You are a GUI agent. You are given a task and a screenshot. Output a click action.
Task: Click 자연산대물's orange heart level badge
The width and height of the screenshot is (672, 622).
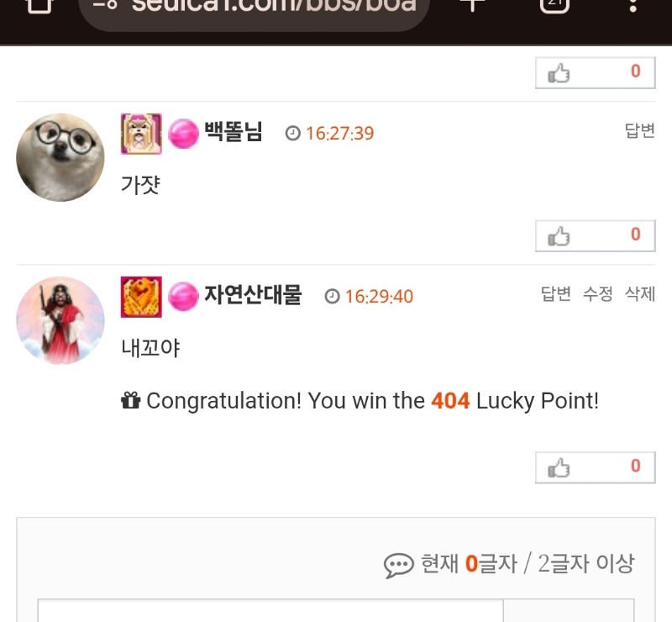click(x=141, y=297)
